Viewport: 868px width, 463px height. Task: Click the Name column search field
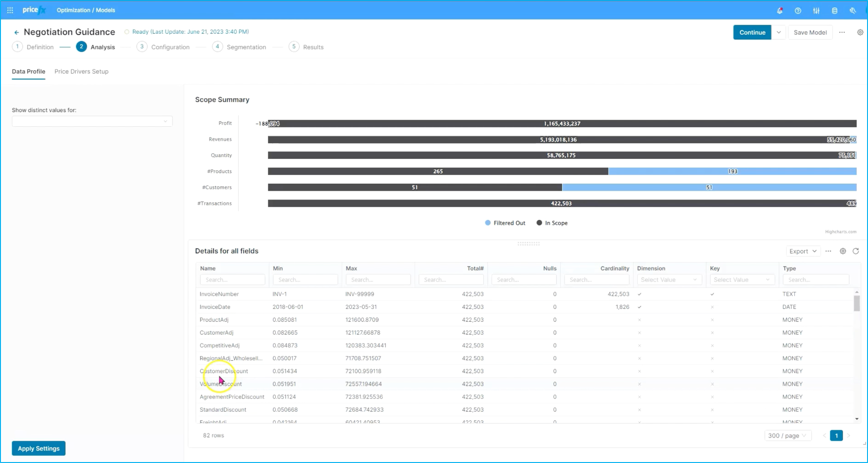click(x=232, y=280)
